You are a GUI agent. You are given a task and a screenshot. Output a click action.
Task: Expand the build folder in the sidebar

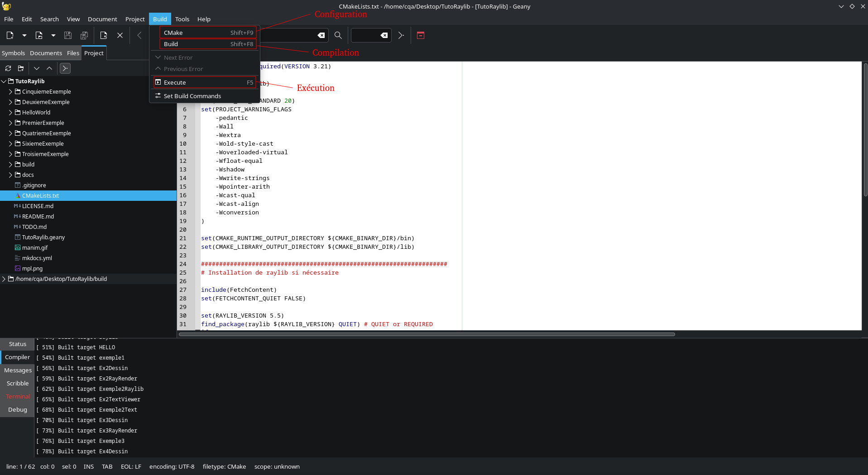pos(10,164)
